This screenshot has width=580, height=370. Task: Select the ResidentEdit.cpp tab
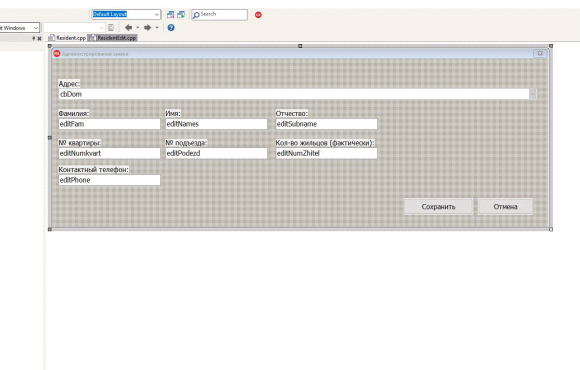[112, 38]
